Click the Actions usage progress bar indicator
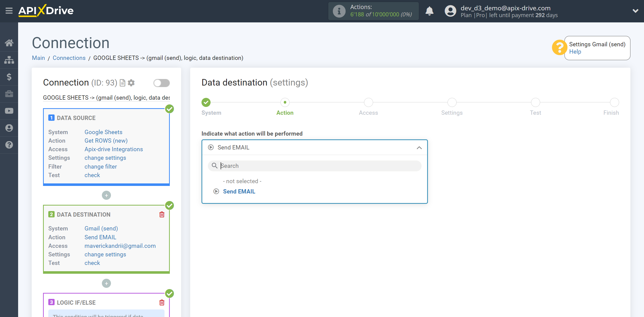644x317 pixels. pyautogui.click(x=374, y=11)
